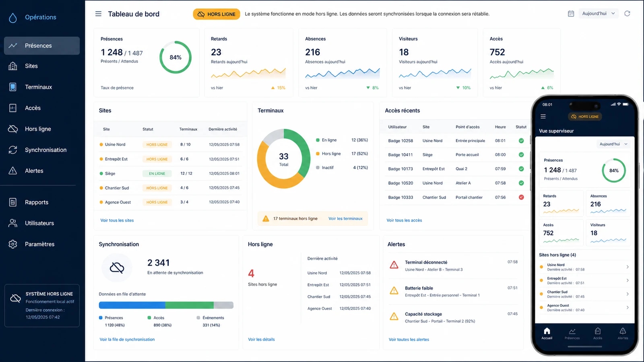Open the hamburger menu in the phone app
The height and width of the screenshot is (362, 644).
tap(543, 117)
